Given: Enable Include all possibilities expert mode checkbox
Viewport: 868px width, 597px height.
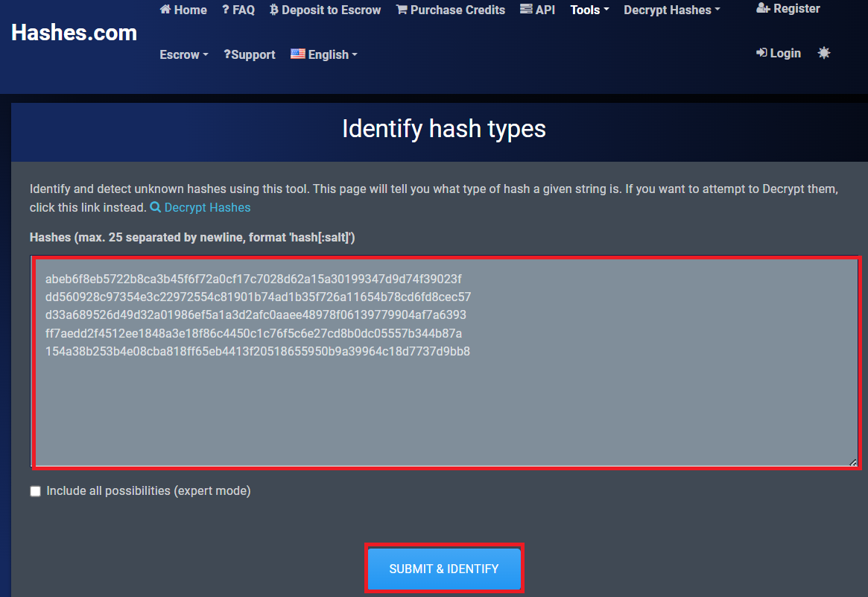Looking at the screenshot, I should (35, 491).
